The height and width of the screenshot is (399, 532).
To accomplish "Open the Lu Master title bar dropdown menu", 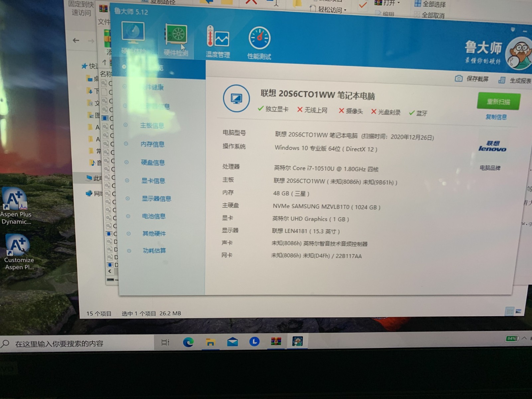I will (513, 30).
